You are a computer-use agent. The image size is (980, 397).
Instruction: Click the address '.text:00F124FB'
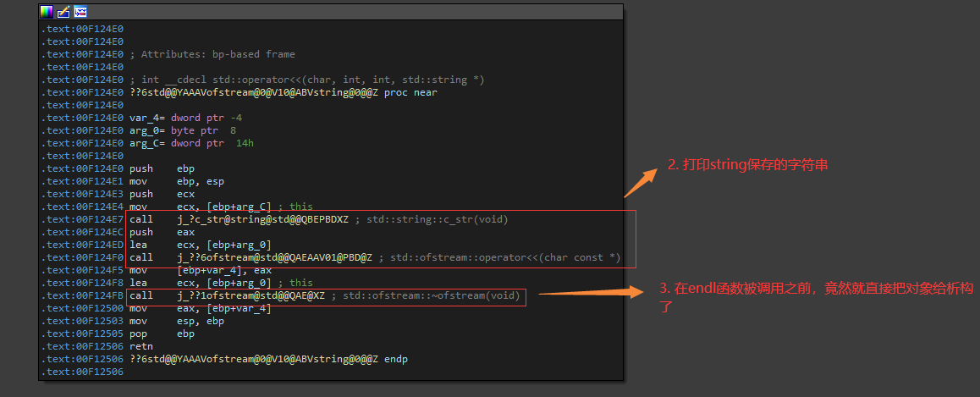pos(82,295)
